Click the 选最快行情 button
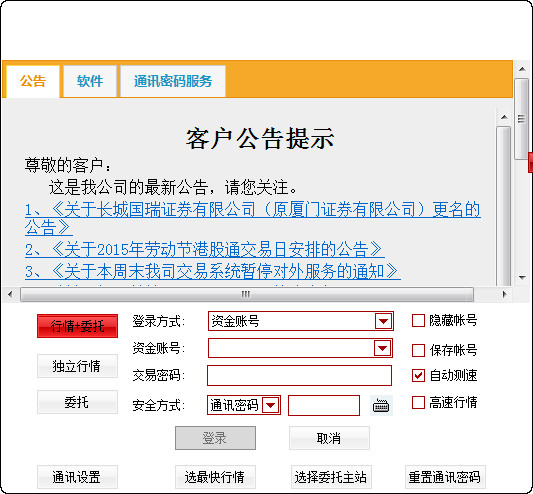 click(215, 477)
